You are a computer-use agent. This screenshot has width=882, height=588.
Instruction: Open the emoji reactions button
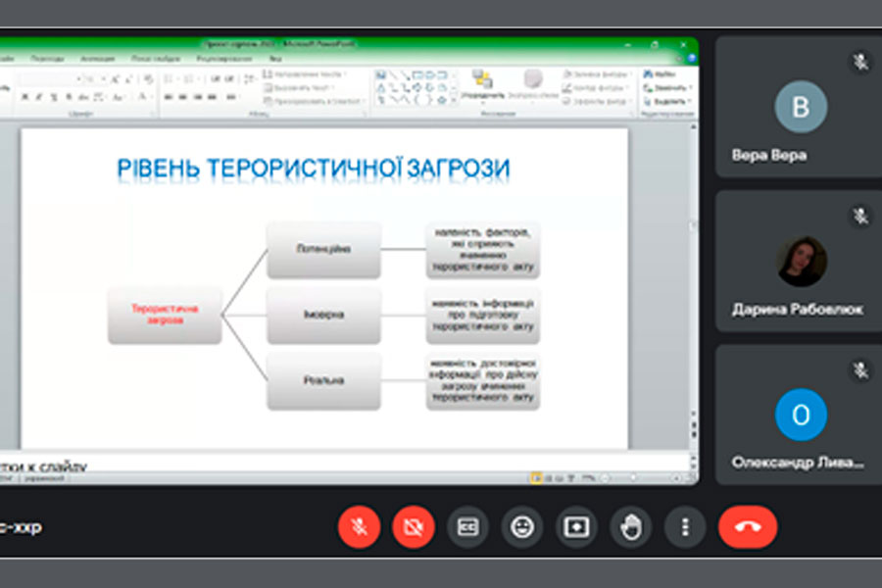click(522, 527)
